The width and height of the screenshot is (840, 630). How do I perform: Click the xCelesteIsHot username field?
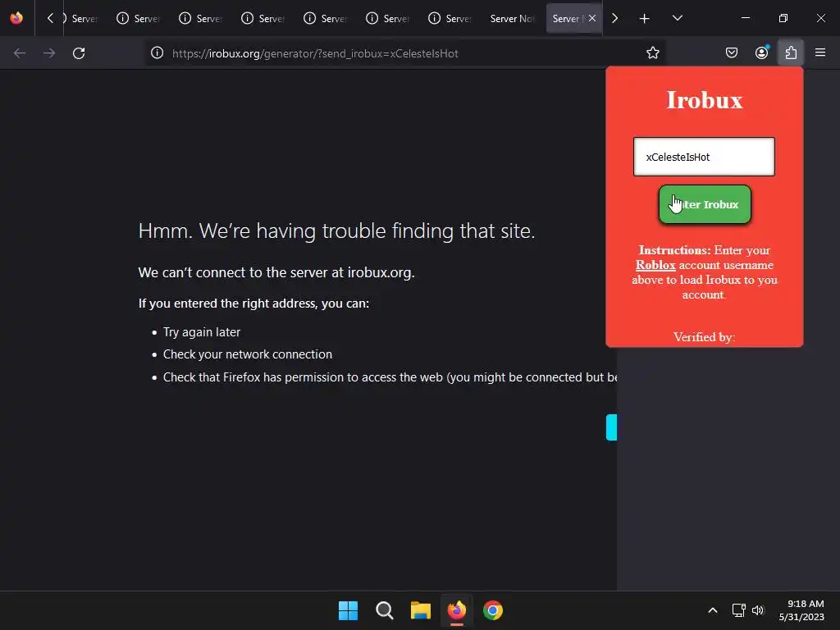coord(704,157)
